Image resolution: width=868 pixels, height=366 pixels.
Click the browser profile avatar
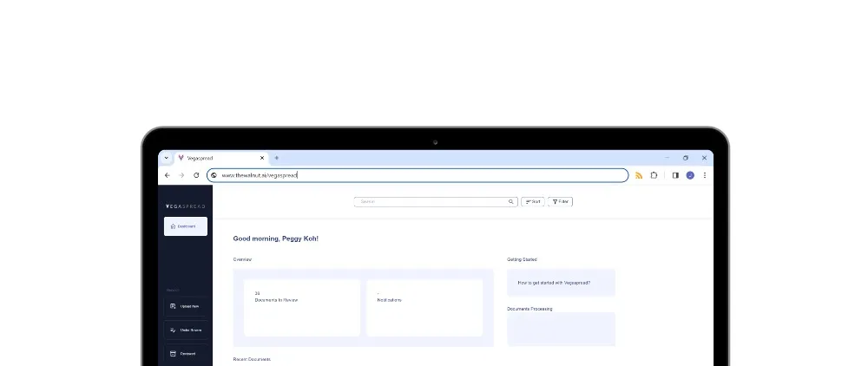click(690, 175)
